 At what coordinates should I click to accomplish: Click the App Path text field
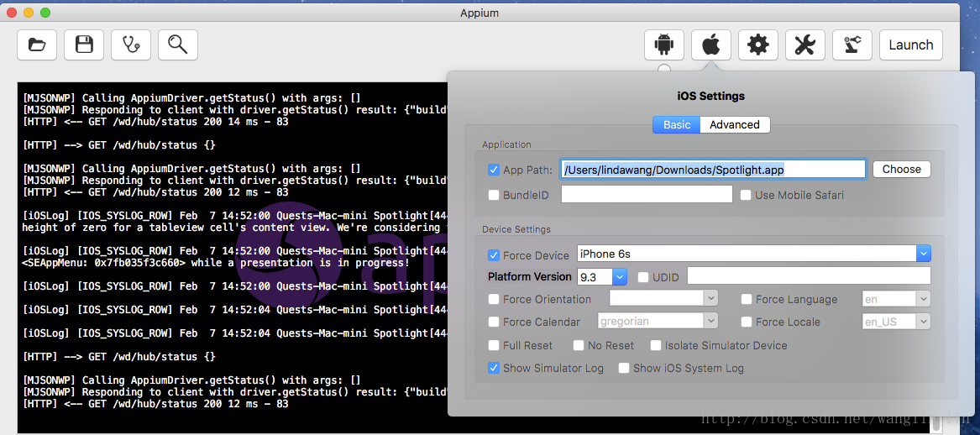(x=713, y=170)
